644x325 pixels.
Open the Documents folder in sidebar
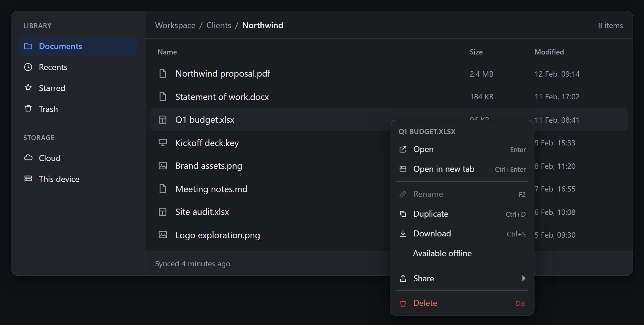[78, 46]
